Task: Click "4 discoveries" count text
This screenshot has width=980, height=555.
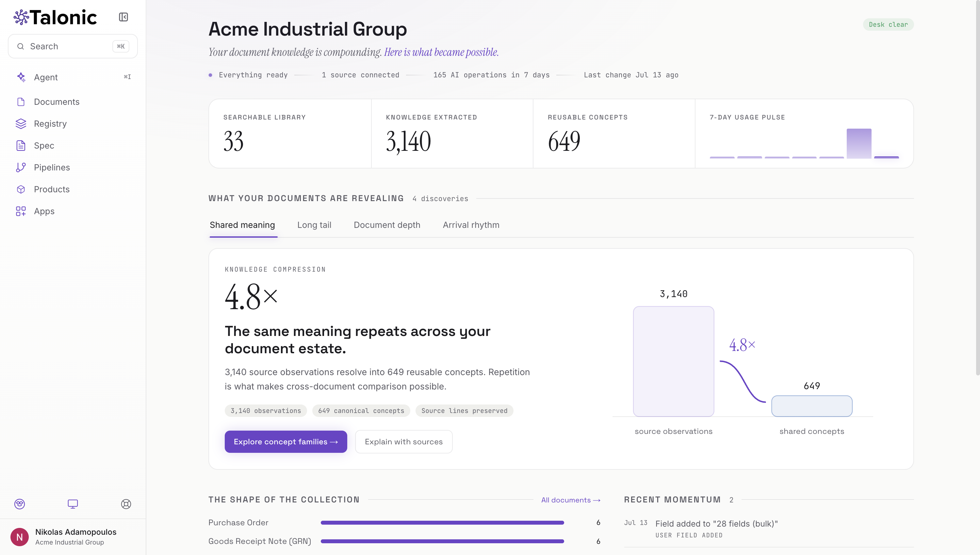Action: 440,198
